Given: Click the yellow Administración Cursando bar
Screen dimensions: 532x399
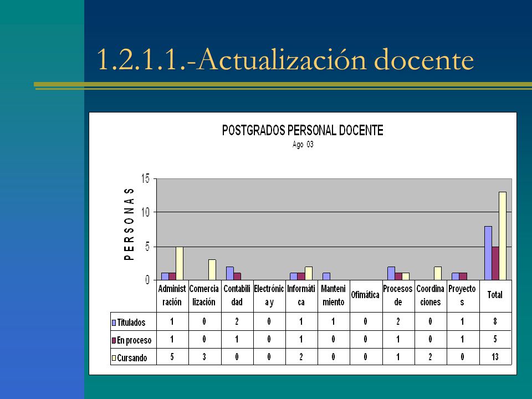Looking at the screenshot, I should click(180, 263).
